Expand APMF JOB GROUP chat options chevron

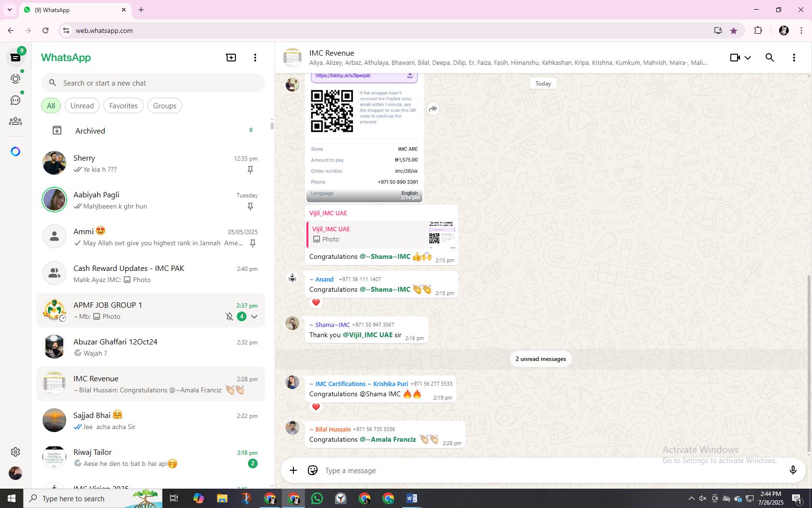coord(254,317)
